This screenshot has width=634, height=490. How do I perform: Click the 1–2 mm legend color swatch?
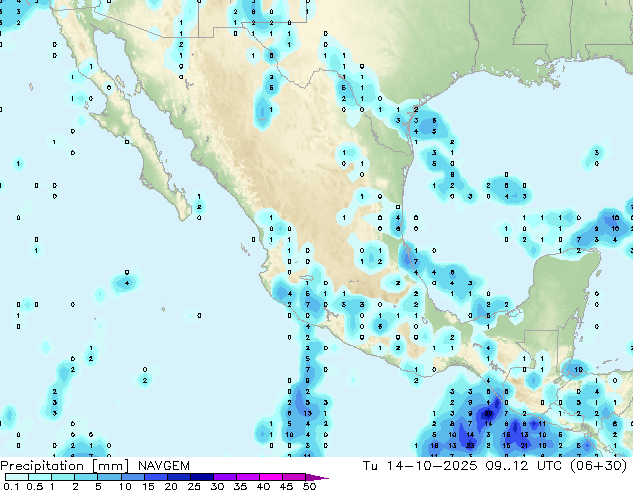[x=63, y=477]
